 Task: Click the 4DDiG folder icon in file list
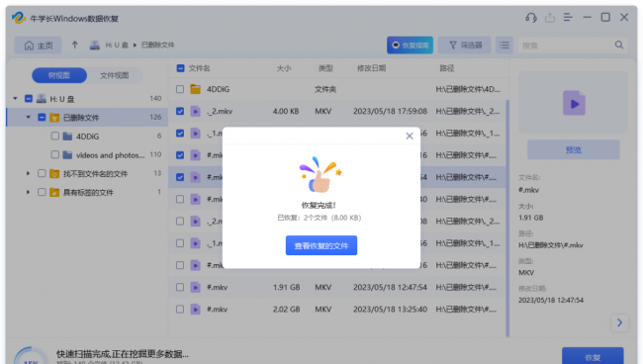[x=196, y=89]
